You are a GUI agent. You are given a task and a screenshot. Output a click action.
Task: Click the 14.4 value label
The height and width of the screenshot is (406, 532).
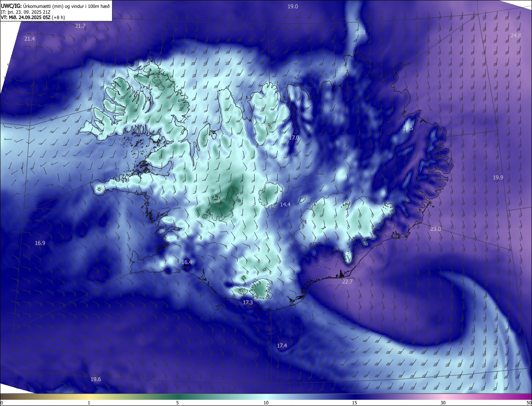pos(285,204)
